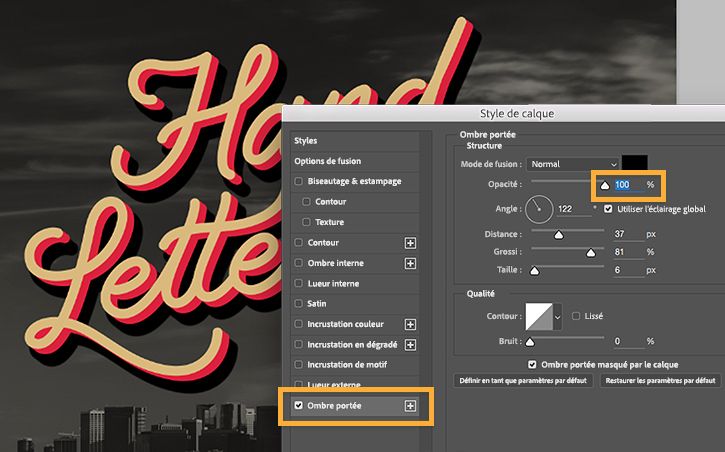Click the Angle dial control

tap(539, 209)
